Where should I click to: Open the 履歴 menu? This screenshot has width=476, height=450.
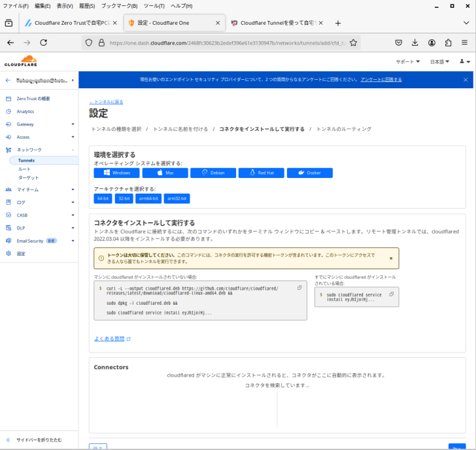pyautogui.click(x=87, y=6)
